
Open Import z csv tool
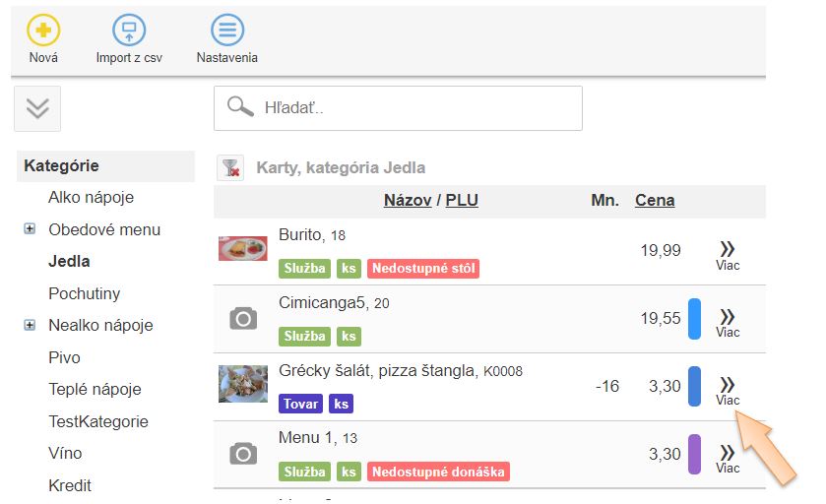(129, 31)
